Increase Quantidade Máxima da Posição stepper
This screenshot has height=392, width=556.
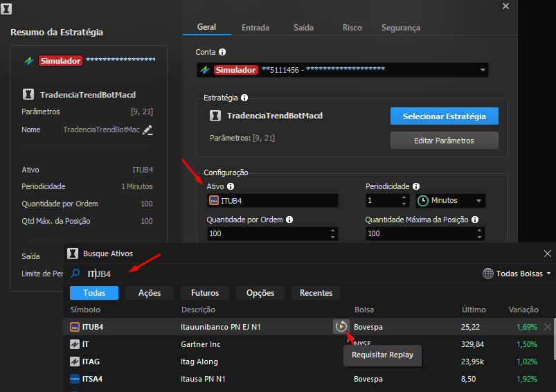[x=479, y=231]
